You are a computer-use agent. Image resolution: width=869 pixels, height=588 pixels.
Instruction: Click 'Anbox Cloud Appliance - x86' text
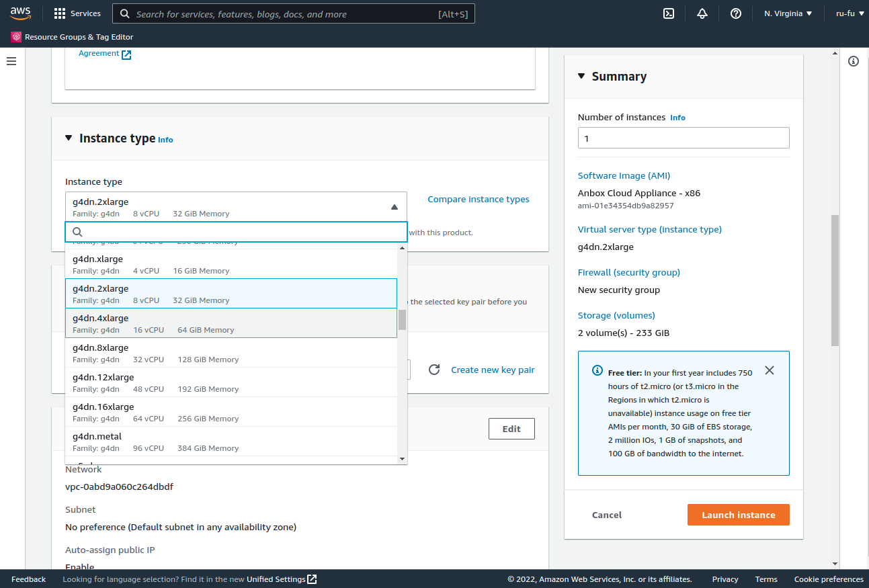pyautogui.click(x=639, y=193)
